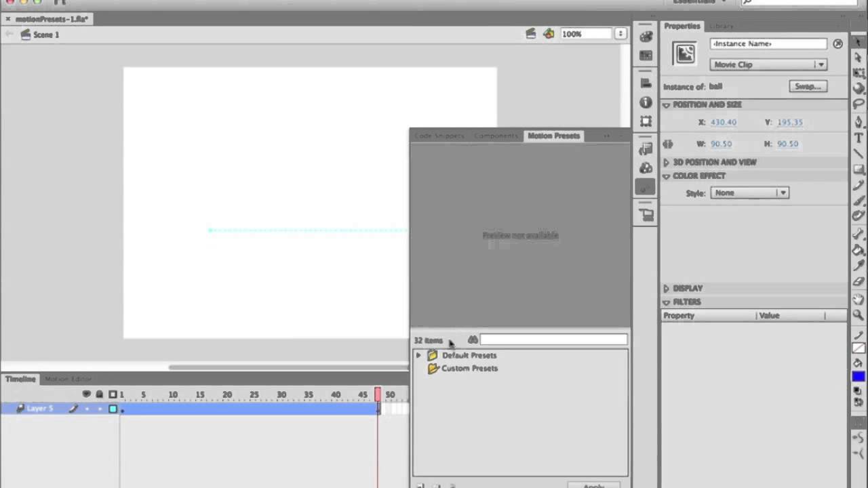Viewport: 868px width, 488px height.
Task: Switch to the Properties tab
Action: 682,26
